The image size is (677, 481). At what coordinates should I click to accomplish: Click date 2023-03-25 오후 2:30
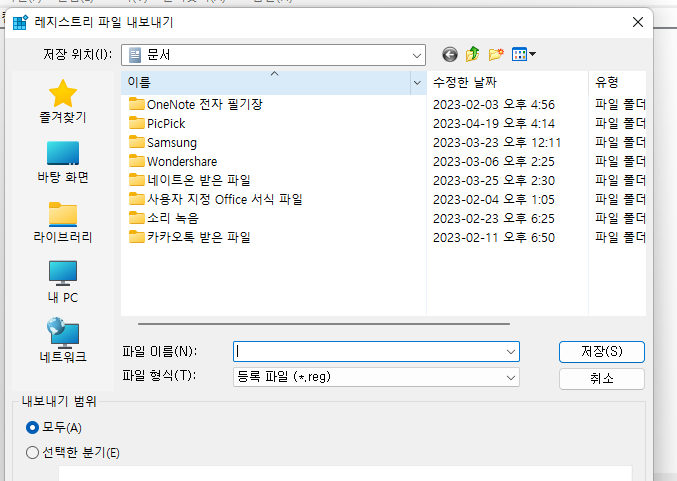494,180
